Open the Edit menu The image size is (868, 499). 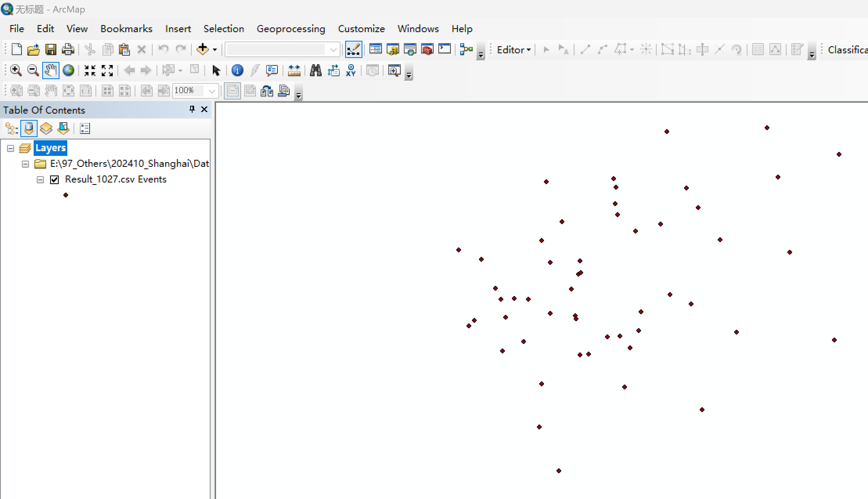(45, 29)
